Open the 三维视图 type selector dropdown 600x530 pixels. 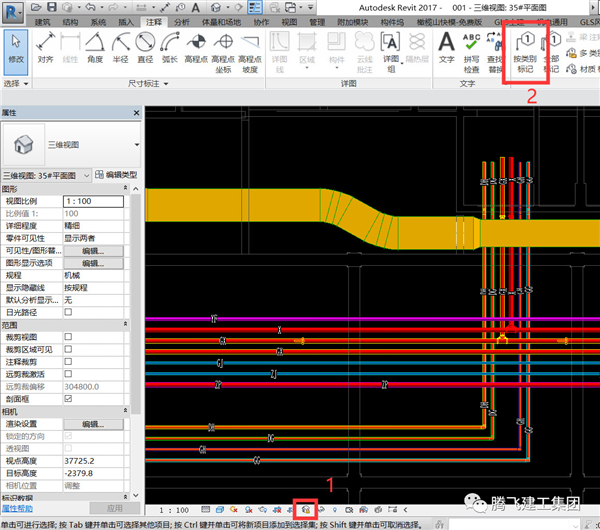point(136,145)
